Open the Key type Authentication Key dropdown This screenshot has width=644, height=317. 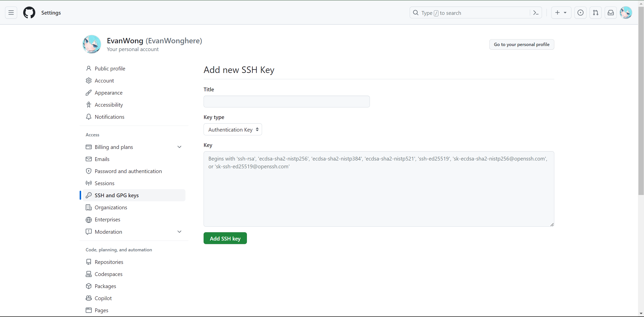click(233, 130)
